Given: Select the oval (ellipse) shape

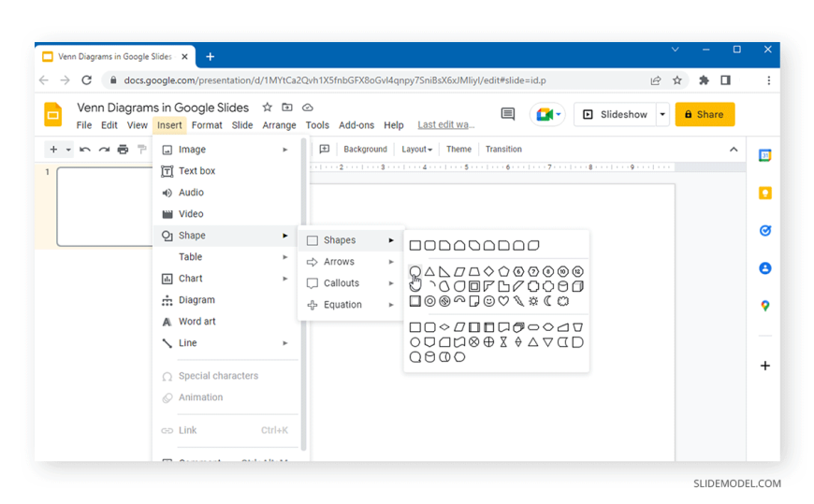Looking at the screenshot, I should 414,271.
